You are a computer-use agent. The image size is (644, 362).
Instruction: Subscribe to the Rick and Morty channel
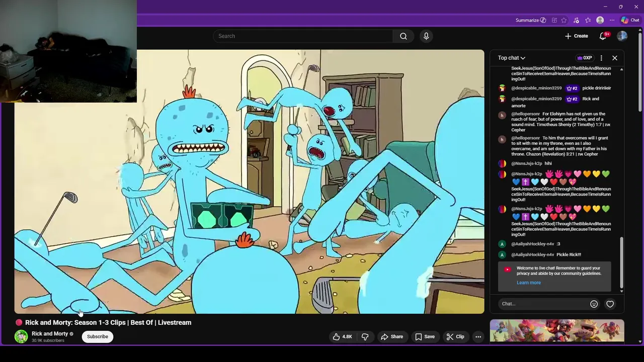click(x=98, y=336)
